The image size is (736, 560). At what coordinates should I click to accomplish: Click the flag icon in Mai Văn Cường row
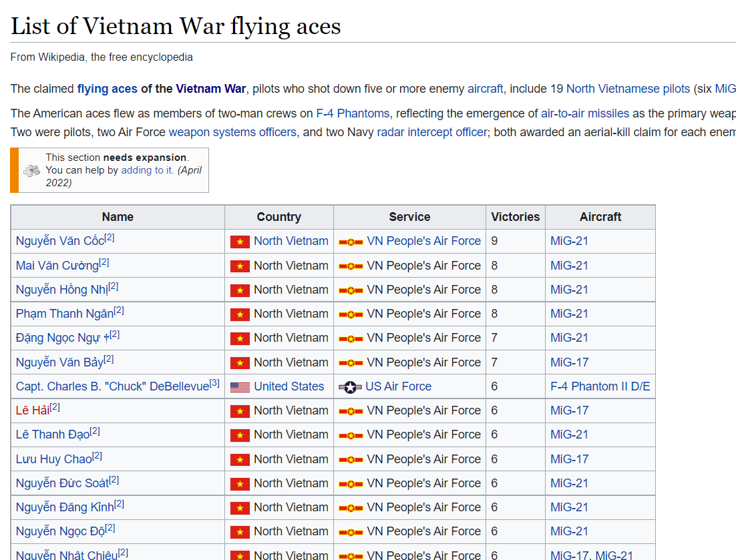pyautogui.click(x=240, y=266)
